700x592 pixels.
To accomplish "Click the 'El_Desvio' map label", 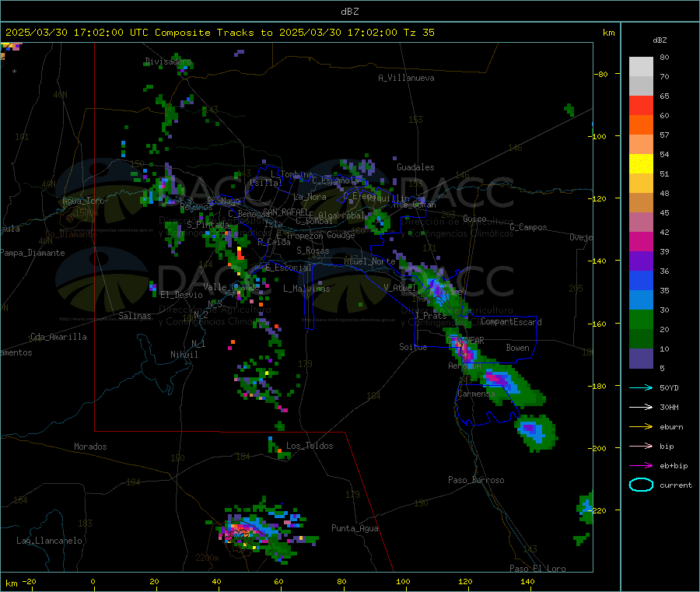I will click(182, 295).
